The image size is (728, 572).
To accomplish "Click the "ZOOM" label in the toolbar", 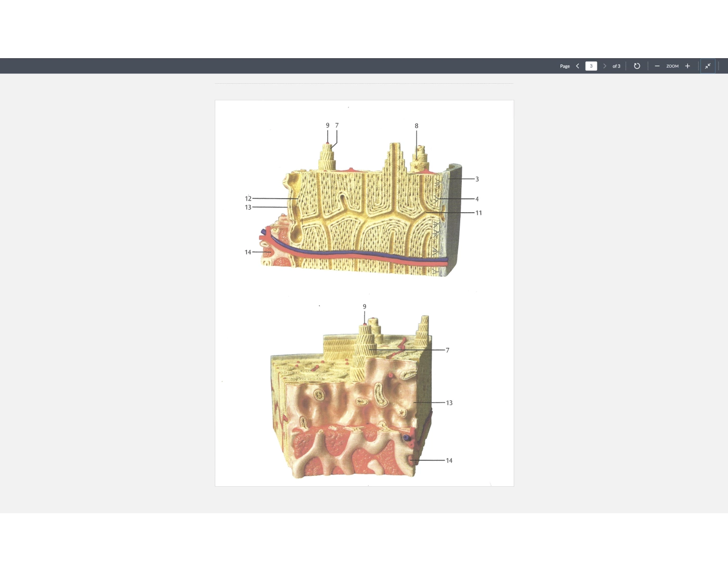I will (x=672, y=66).
